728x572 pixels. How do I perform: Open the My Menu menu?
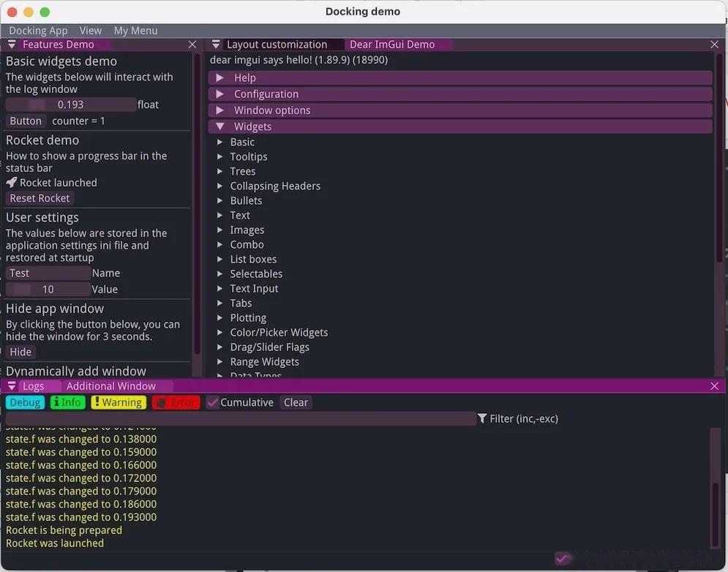point(135,30)
